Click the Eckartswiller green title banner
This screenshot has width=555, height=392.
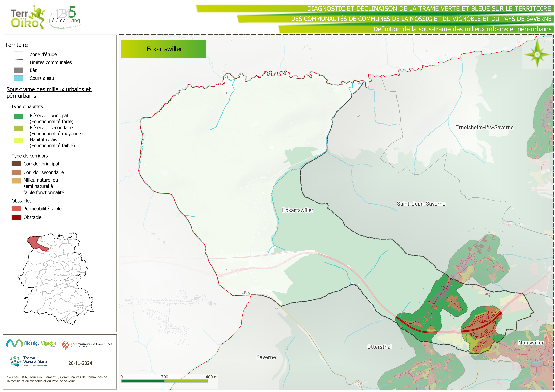[163, 49]
